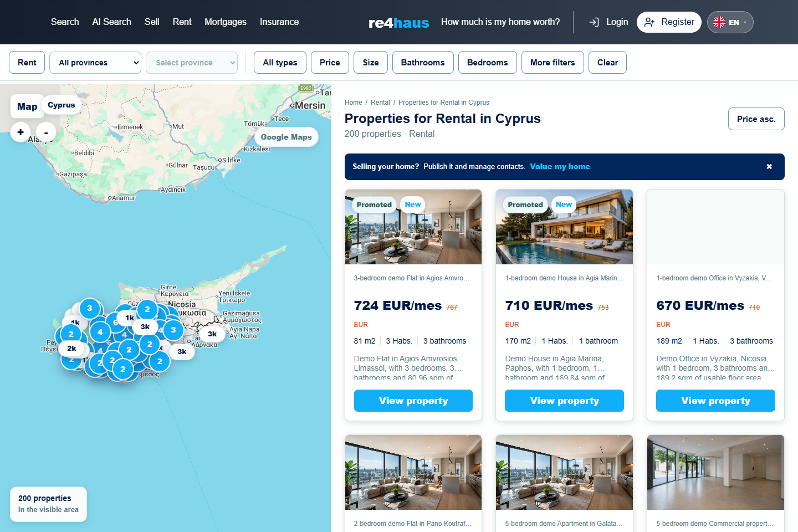This screenshot has height=532, width=798.
Task: Click the Value my home link
Action: tap(560, 167)
